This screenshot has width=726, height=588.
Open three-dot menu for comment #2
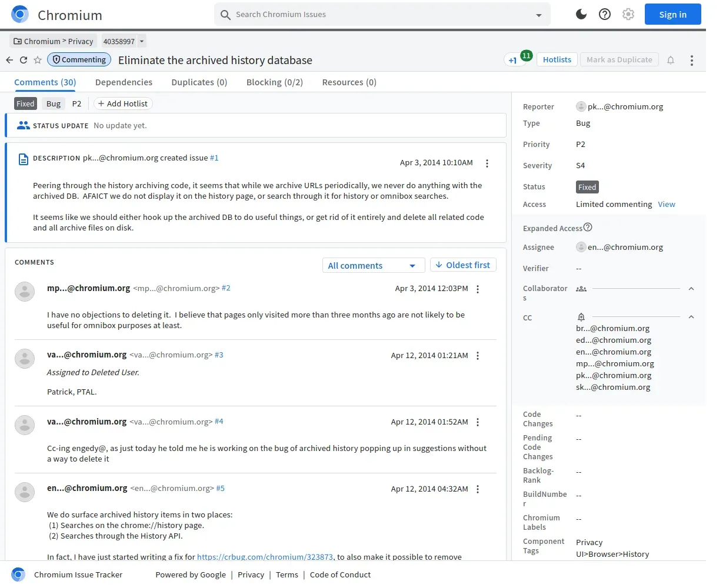pos(478,289)
